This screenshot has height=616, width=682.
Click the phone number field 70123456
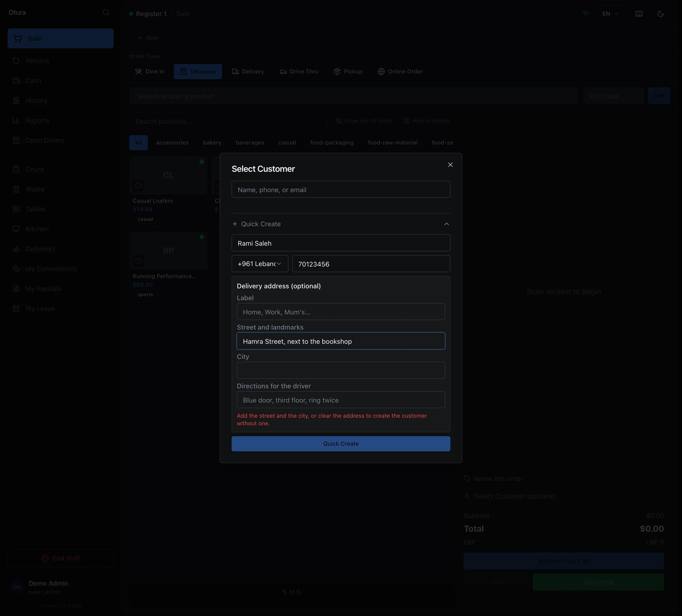pos(371,264)
